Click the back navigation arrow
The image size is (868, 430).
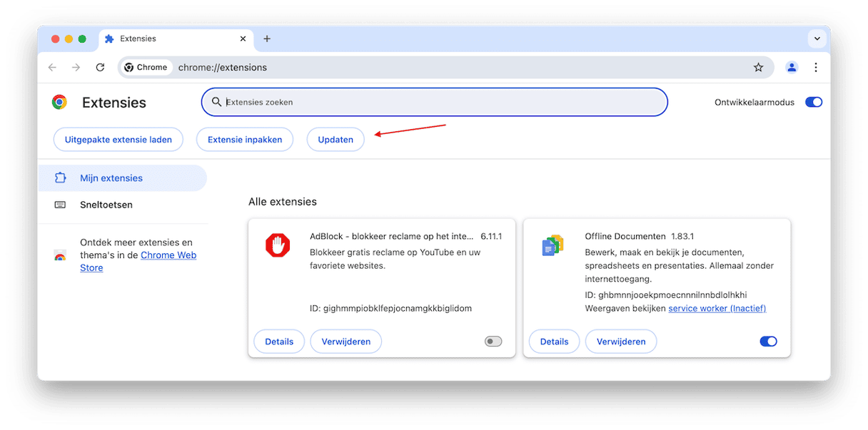[x=52, y=67]
